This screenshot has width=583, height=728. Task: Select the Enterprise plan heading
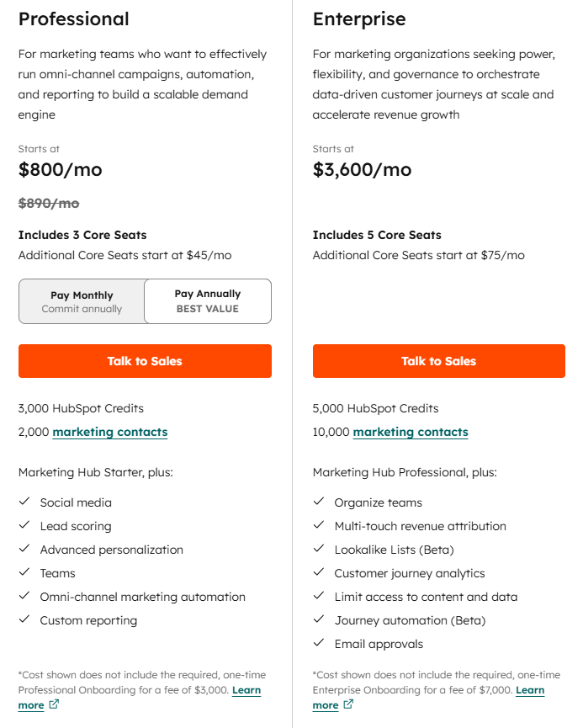pos(359,19)
